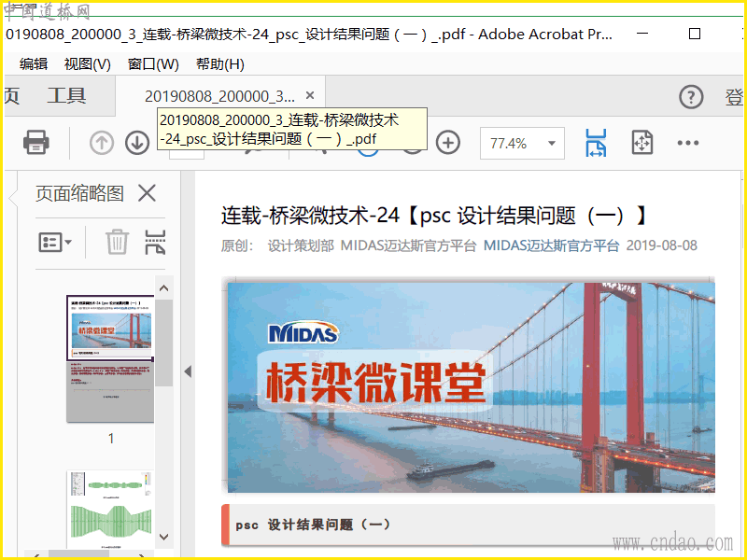Click the 页面缩略图 panel title
This screenshot has width=747, height=560.
[x=79, y=193]
